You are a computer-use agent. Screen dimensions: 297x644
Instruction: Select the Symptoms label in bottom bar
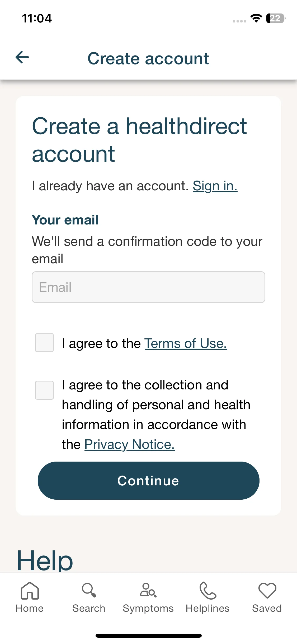pos(148,609)
